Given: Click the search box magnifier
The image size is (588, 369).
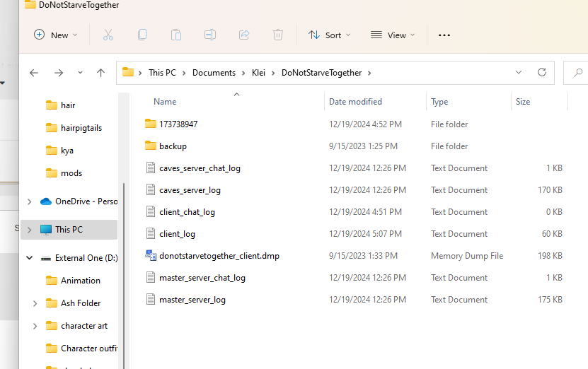Looking at the screenshot, I should click(578, 73).
